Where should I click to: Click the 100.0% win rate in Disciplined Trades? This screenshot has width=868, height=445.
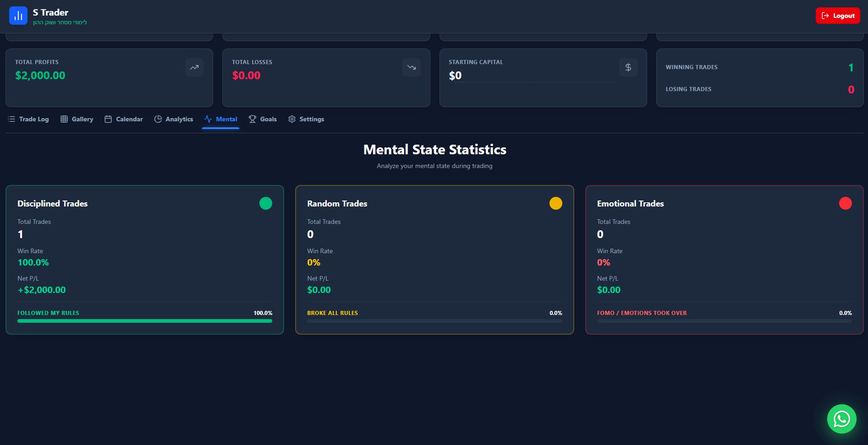coord(33,262)
